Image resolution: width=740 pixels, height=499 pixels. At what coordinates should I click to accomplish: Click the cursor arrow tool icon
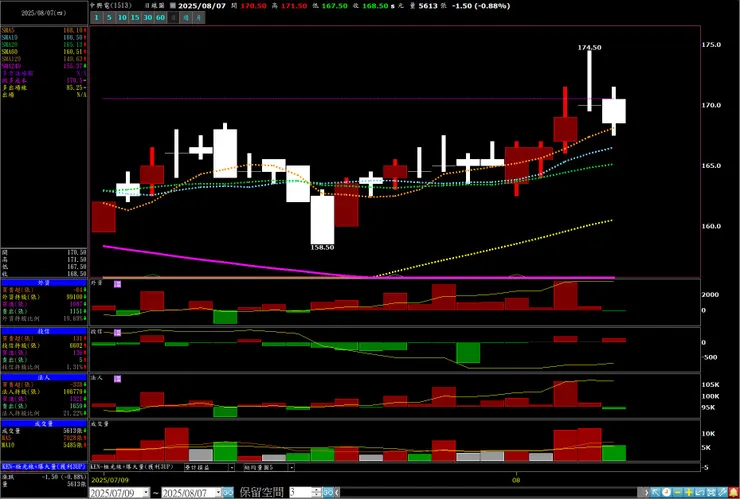(x=655, y=492)
